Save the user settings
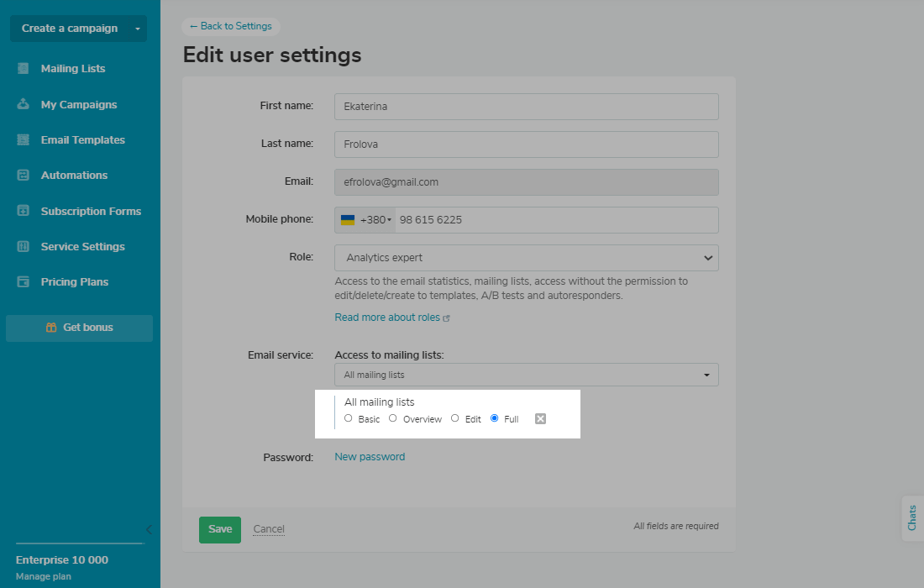 pyautogui.click(x=220, y=529)
